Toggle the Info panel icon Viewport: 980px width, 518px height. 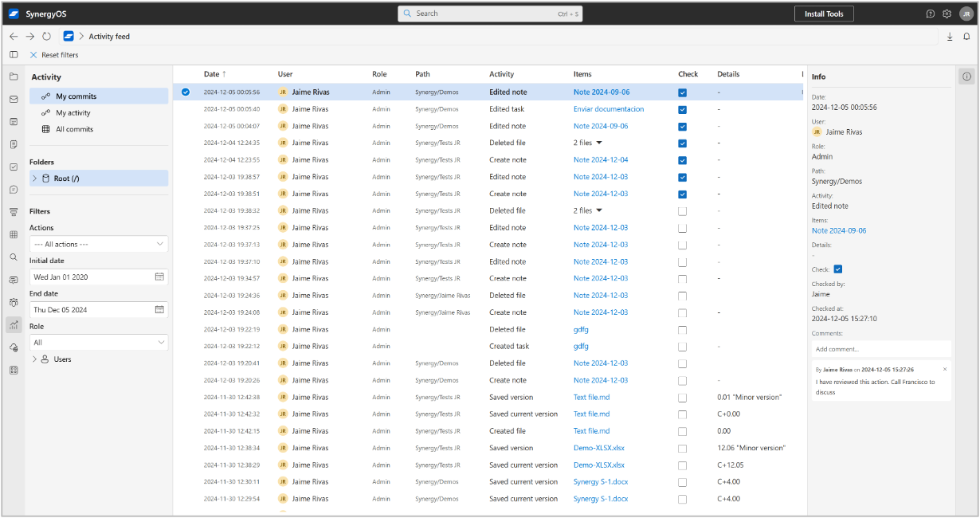click(966, 77)
